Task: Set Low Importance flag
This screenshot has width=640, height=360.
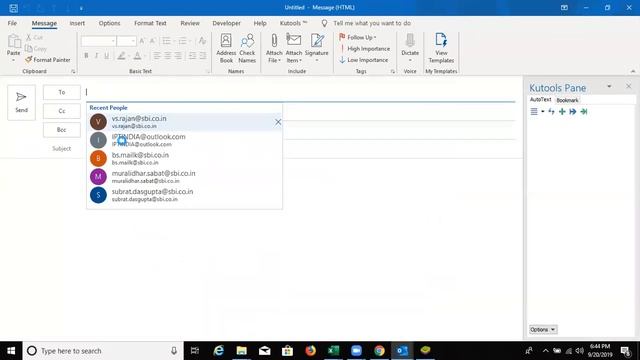Action: [x=364, y=60]
